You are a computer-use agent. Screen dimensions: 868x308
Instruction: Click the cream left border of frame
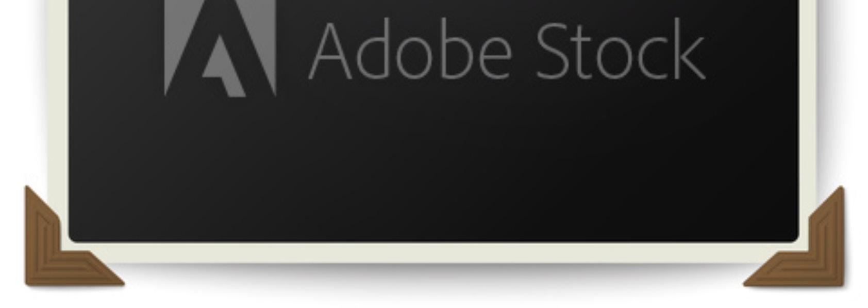click(x=58, y=103)
